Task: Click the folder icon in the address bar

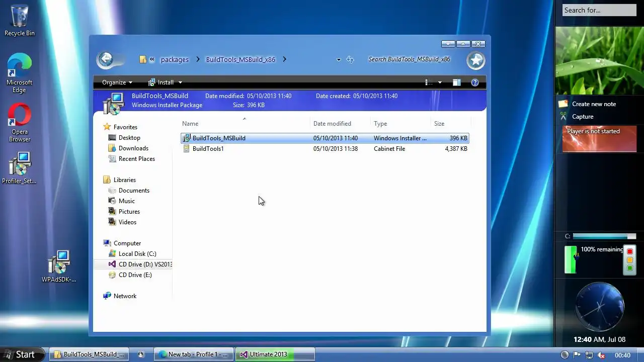Action: pos(143,59)
